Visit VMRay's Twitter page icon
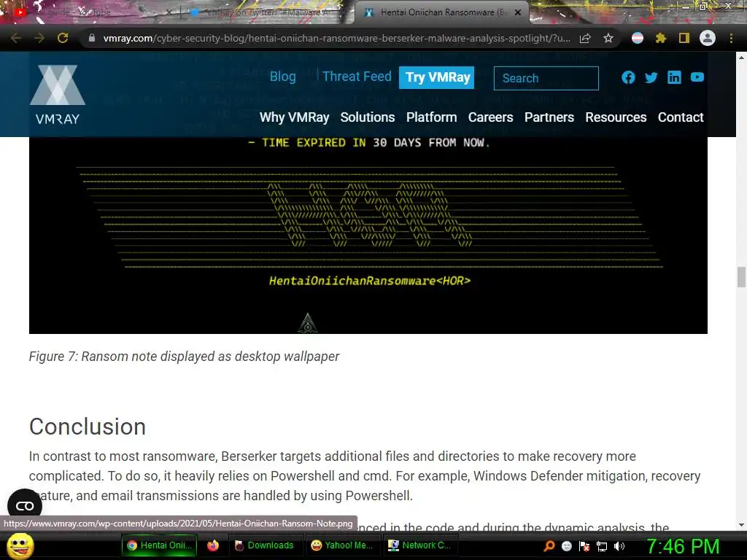 tap(651, 77)
